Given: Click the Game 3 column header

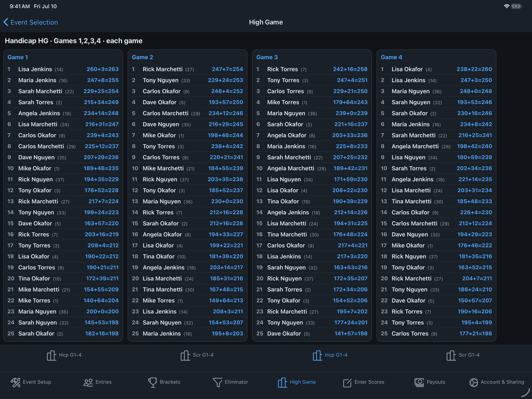Looking at the screenshot, I should click(x=267, y=57).
